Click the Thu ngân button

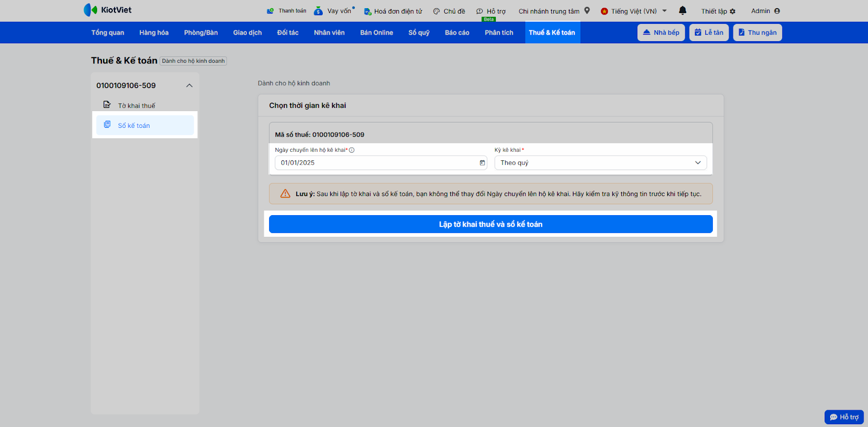757,33
